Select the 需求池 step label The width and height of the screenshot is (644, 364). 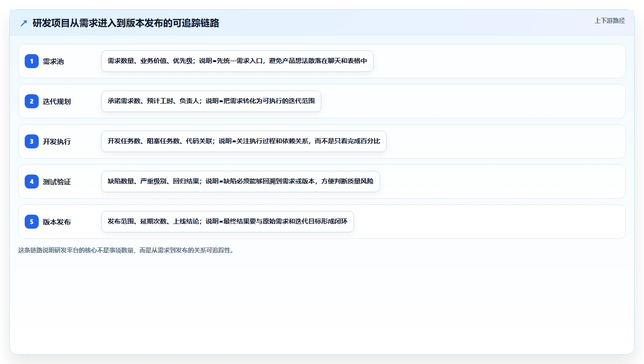tap(53, 61)
